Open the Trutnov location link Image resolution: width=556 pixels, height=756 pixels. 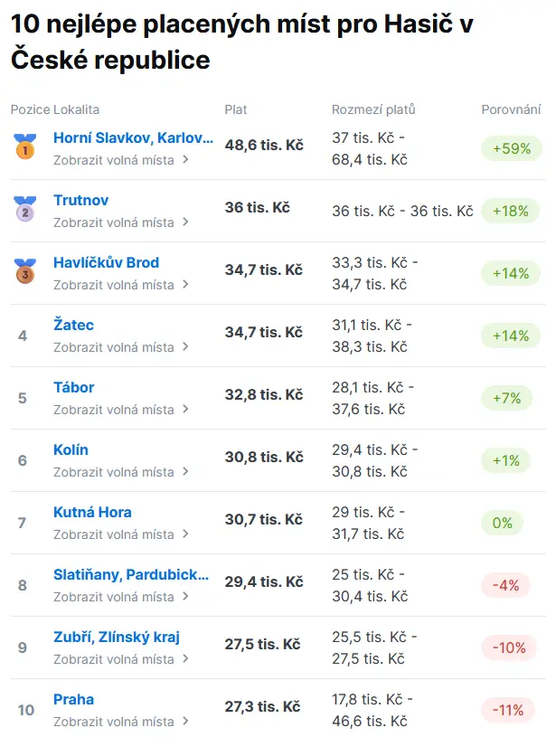[80, 200]
